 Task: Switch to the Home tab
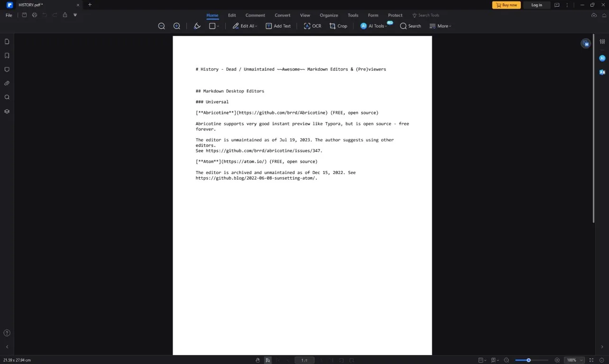212,15
